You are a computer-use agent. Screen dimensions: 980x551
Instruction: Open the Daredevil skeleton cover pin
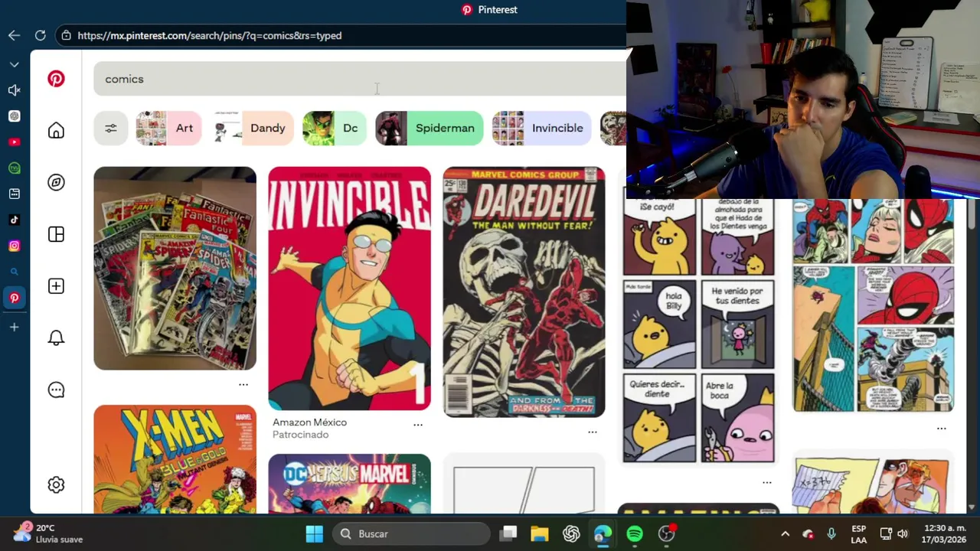coord(524,292)
